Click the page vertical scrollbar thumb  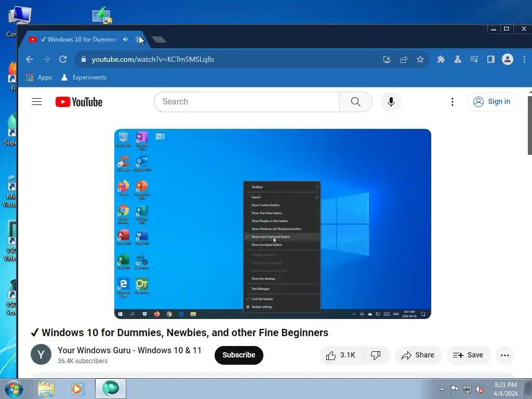click(x=529, y=125)
